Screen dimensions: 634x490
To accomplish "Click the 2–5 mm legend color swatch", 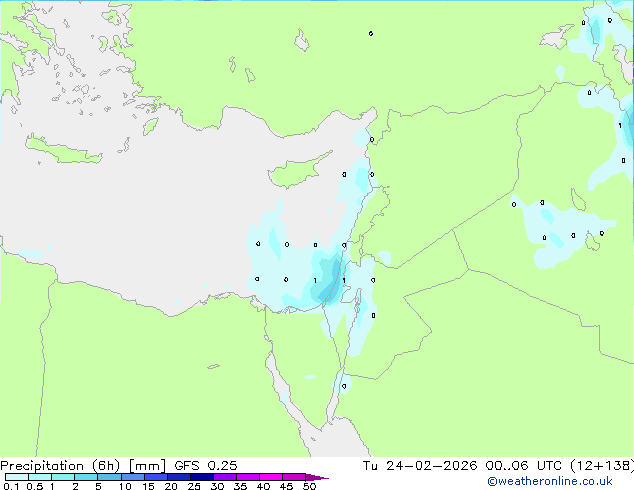I will (x=86, y=477).
